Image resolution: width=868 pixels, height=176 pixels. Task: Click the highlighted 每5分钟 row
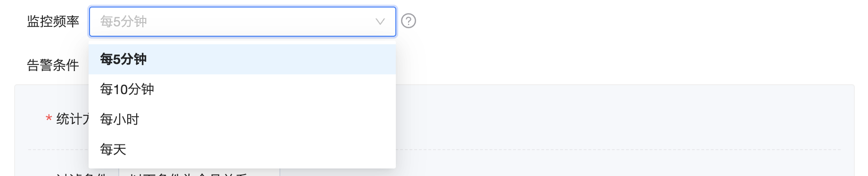pyautogui.click(x=242, y=59)
